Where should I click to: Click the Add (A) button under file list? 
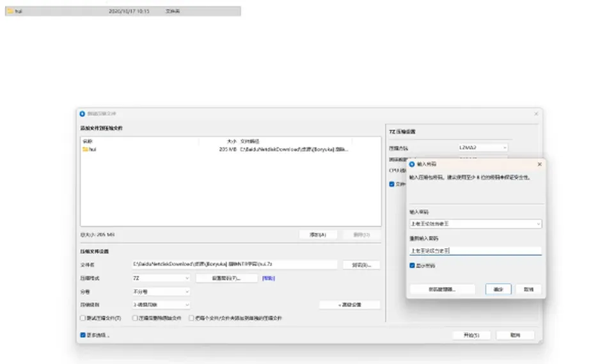[x=318, y=235]
